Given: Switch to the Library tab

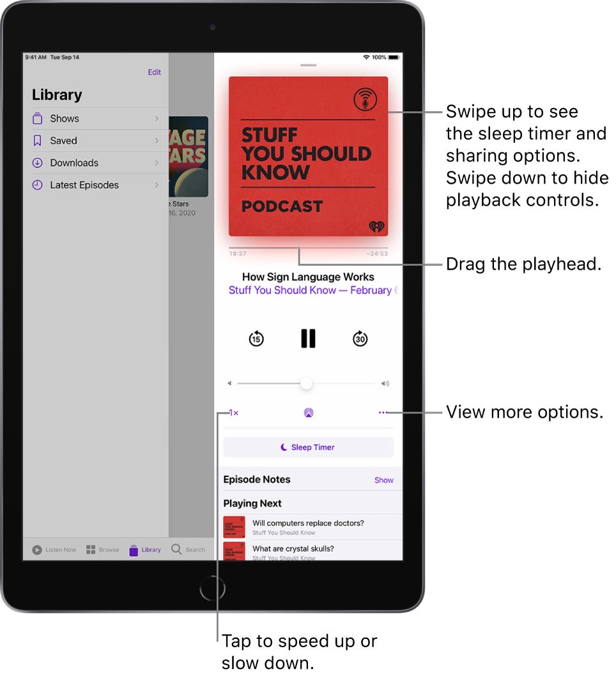Looking at the screenshot, I should (145, 550).
